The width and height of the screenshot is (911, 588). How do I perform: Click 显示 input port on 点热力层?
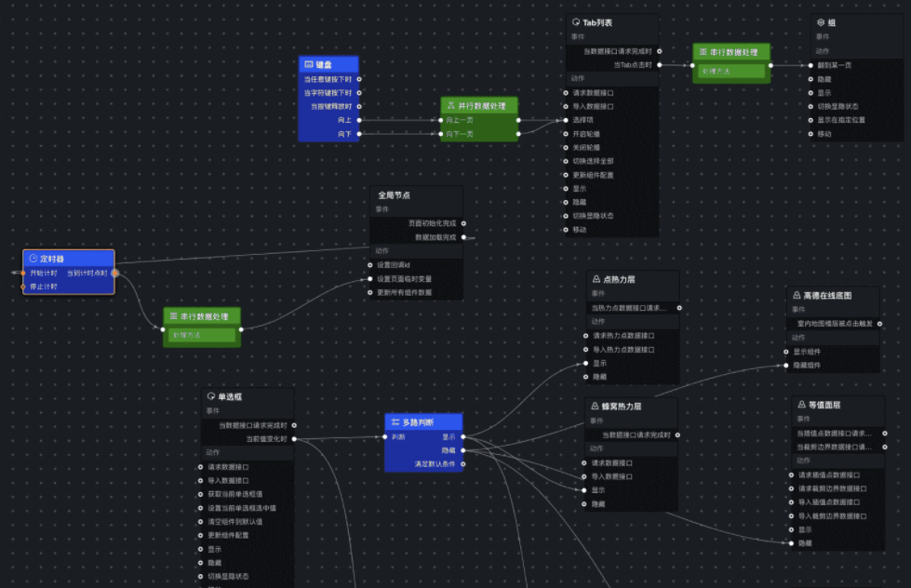pyautogui.click(x=585, y=363)
